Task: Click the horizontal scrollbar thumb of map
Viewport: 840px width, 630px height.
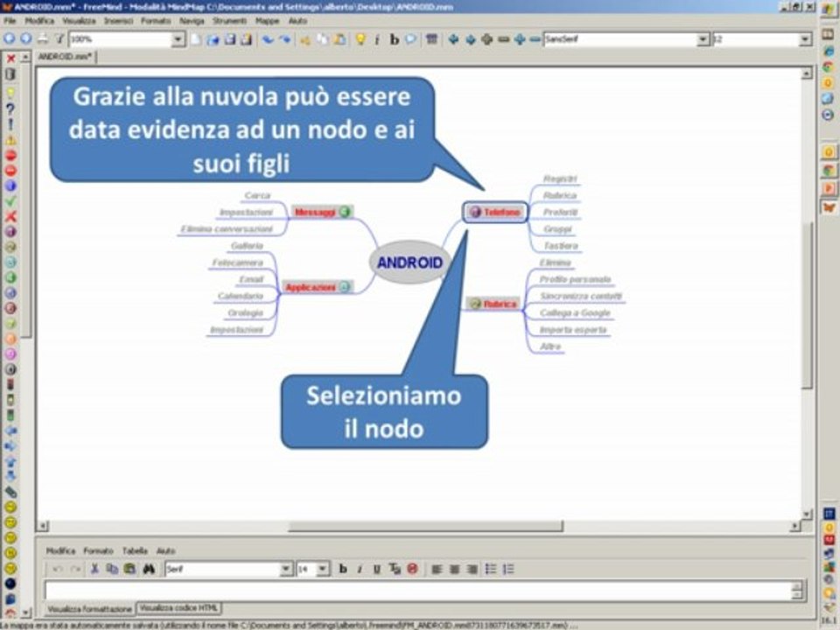Action: [x=425, y=527]
